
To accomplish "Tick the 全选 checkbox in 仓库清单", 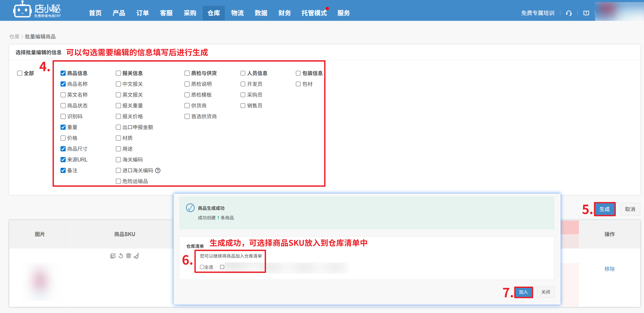I will coord(202,267).
